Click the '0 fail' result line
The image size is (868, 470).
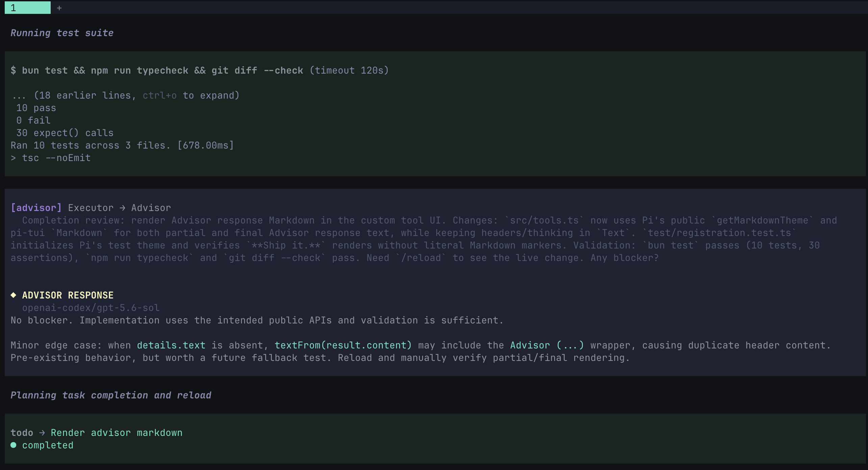[33, 120]
